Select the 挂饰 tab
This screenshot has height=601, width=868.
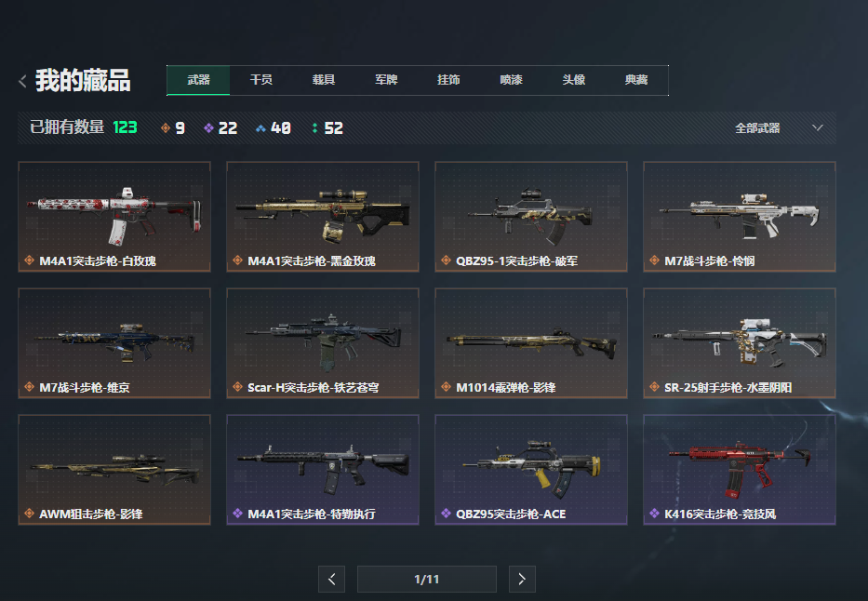tap(448, 80)
